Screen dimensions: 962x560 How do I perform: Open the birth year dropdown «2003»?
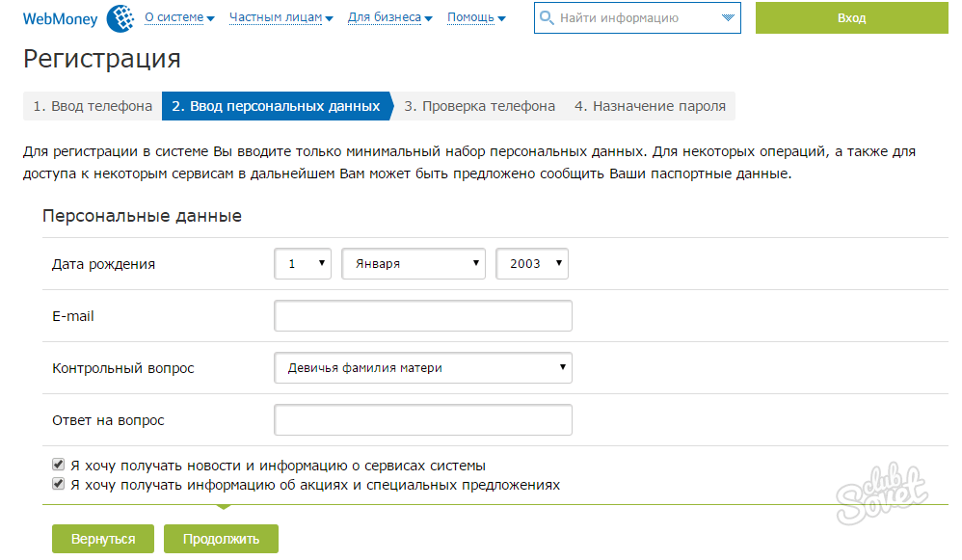pyautogui.click(x=532, y=264)
